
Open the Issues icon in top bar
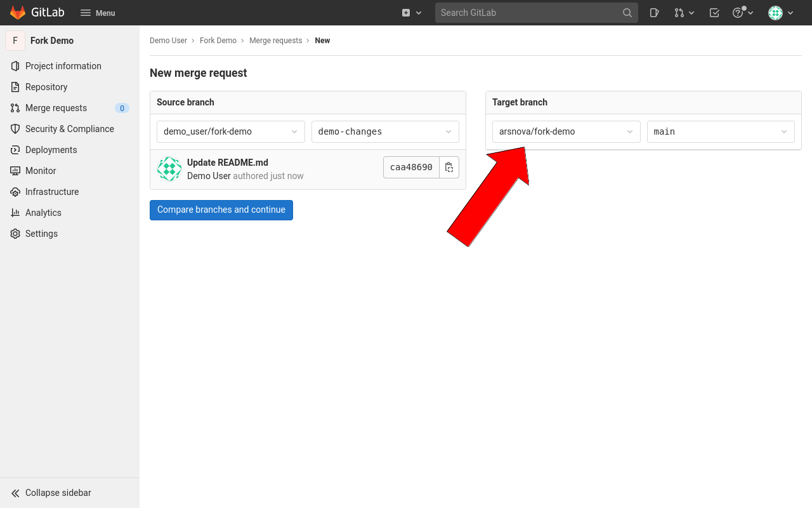coord(655,13)
